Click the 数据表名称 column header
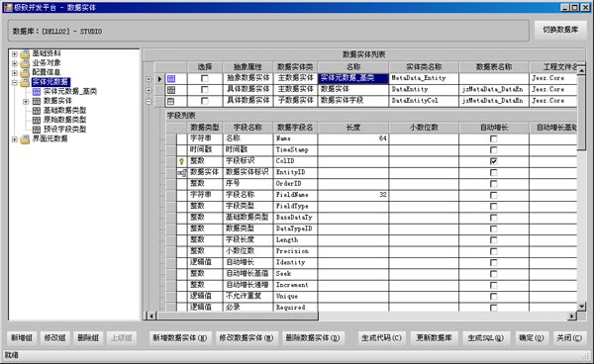The width and height of the screenshot is (594, 364). [x=494, y=67]
